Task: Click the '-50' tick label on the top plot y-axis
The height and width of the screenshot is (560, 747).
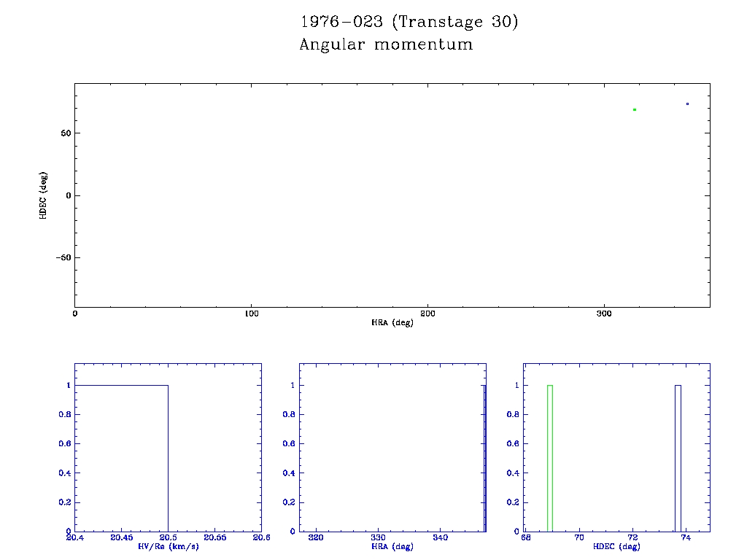Action: [61, 258]
